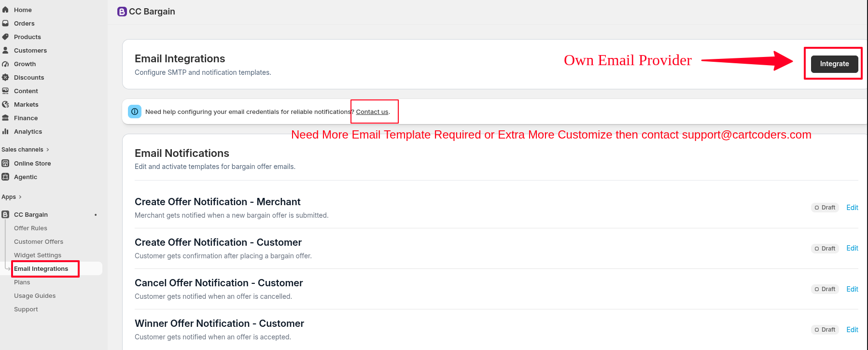Edit Create Offer Notification - Merchant template
Viewport: 868px width, 350px height.
tap(852, 208)
